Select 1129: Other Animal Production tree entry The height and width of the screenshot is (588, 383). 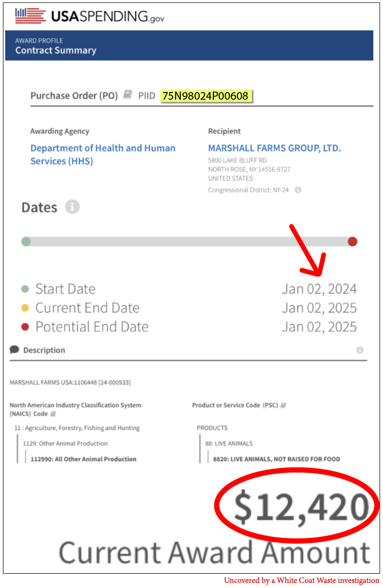pos(65,443)
